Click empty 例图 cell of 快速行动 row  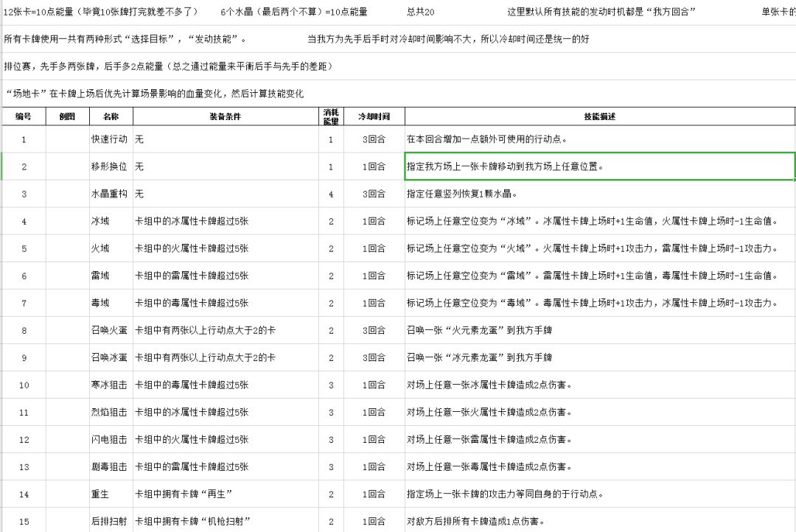tap(67, 139)
